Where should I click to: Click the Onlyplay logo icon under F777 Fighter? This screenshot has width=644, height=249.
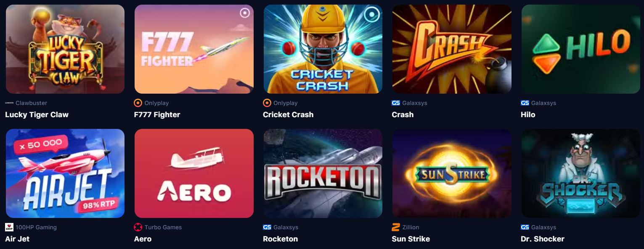[138, 103]
